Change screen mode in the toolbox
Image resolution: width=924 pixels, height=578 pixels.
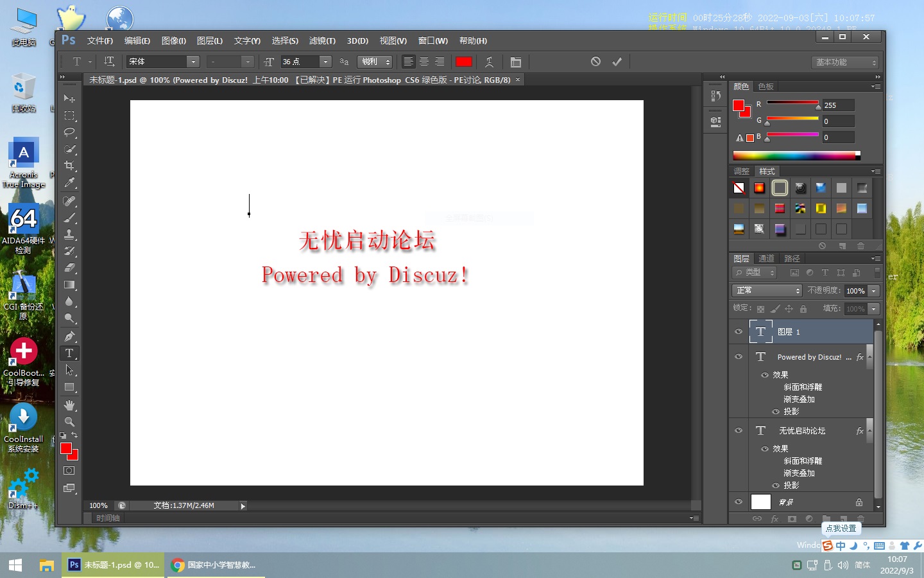(x=69, y=488)
